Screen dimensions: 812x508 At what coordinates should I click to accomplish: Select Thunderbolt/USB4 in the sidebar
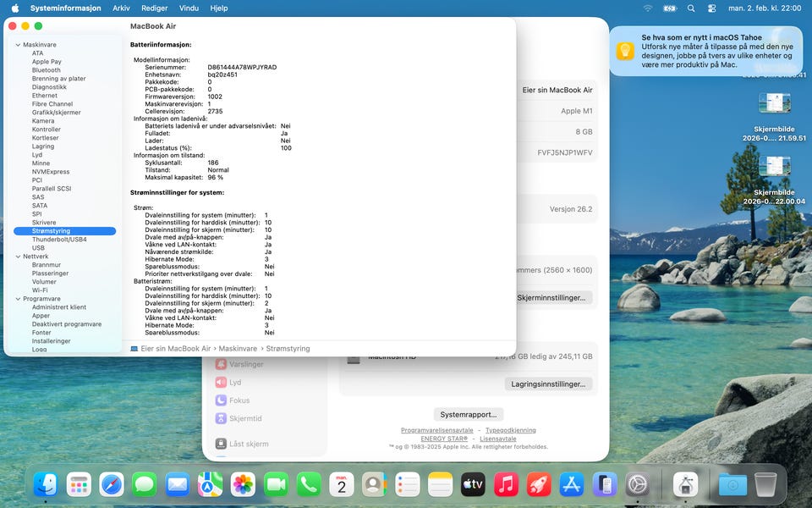[59, 240]
